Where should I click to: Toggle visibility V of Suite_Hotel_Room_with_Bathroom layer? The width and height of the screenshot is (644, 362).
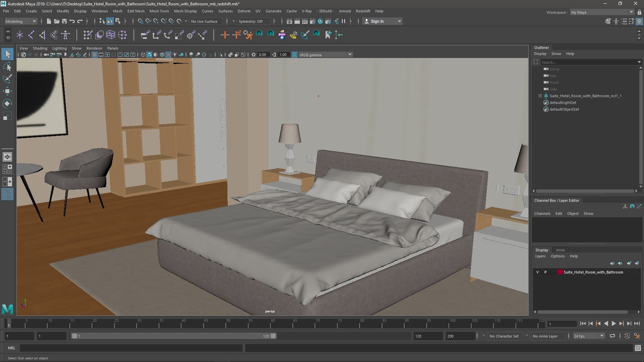click(537, 272)
